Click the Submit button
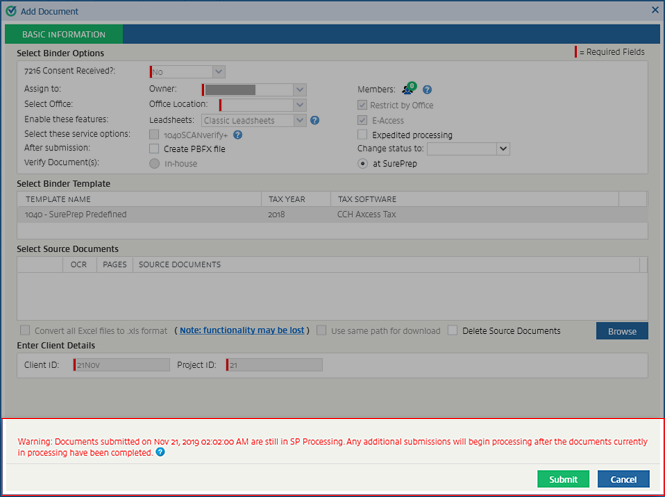665x497 pixels. coord(563,479)
